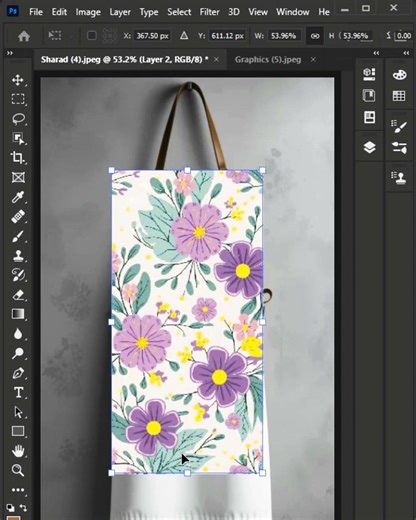Open the Filter menu

(x=209, y=12)
